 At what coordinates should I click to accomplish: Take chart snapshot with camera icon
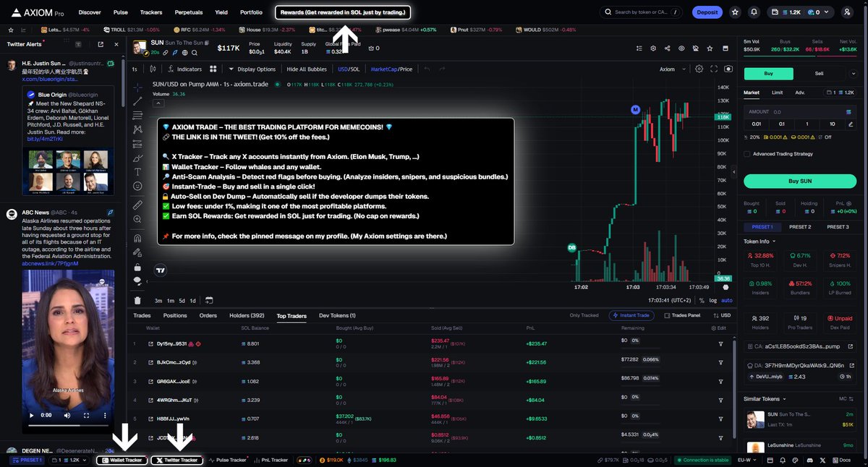728,69
